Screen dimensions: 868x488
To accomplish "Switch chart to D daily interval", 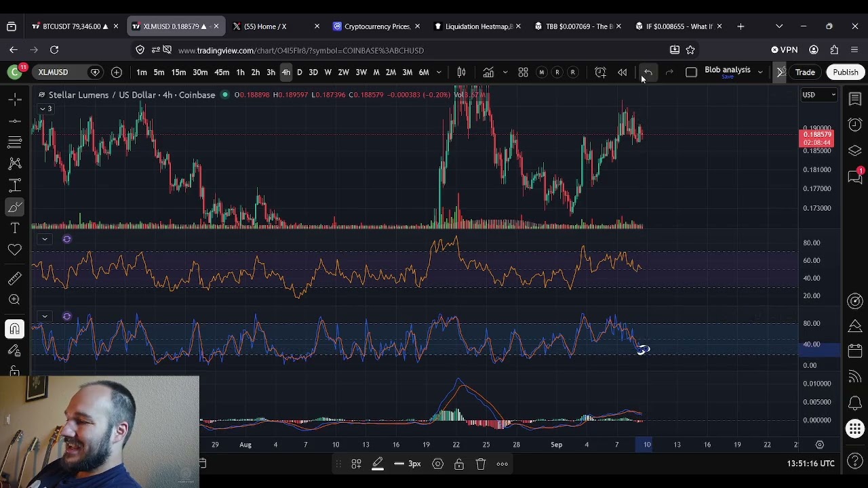I will click(299, 72).
